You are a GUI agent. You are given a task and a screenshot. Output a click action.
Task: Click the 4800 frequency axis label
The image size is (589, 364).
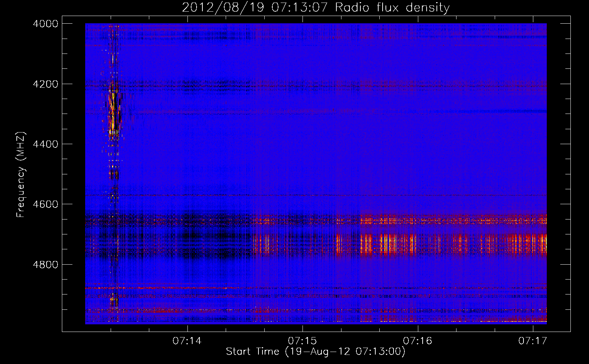46,264
